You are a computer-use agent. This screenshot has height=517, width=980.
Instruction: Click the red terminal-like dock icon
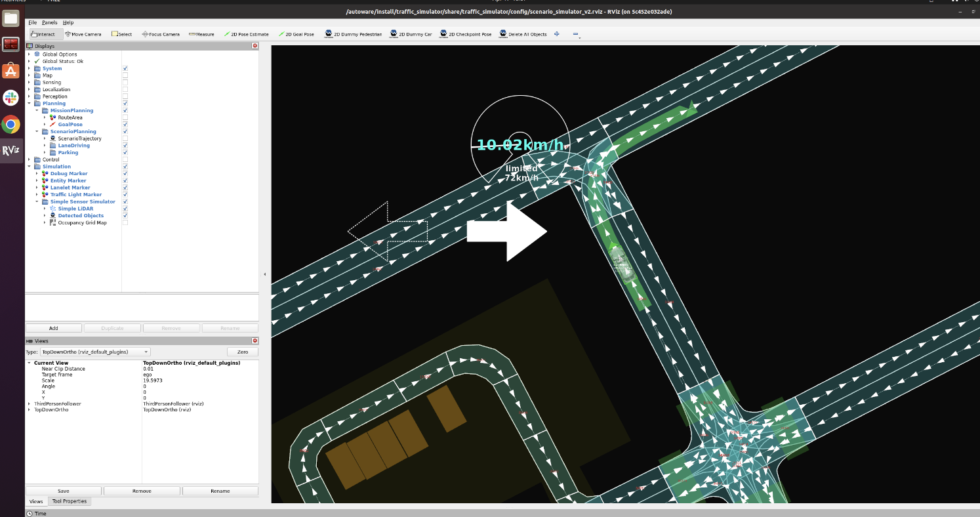click(10, 45)
